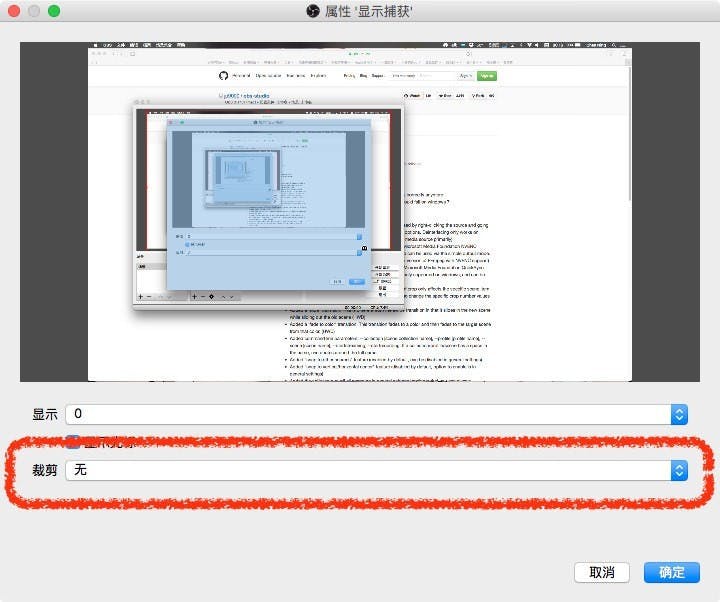Click the 取消 button
The width and height of the screenshot is (720, 602).
pyautogui.click(x=602, y=572)
